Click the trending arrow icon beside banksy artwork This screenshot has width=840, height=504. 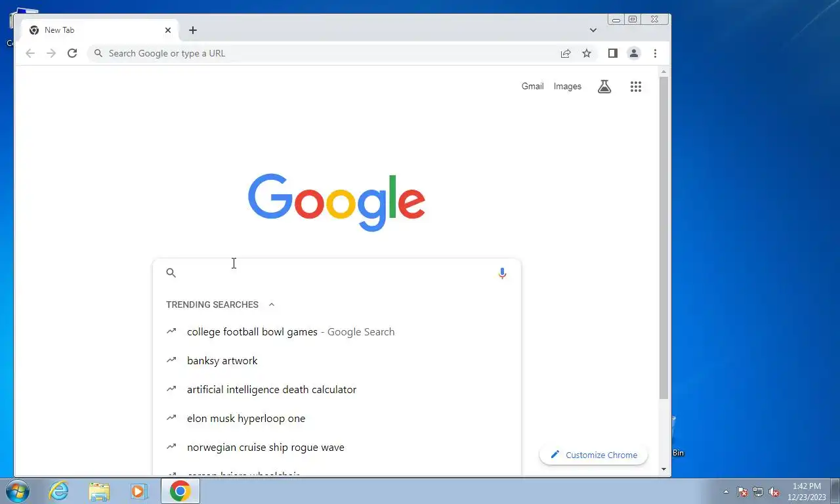click(171, 360)
